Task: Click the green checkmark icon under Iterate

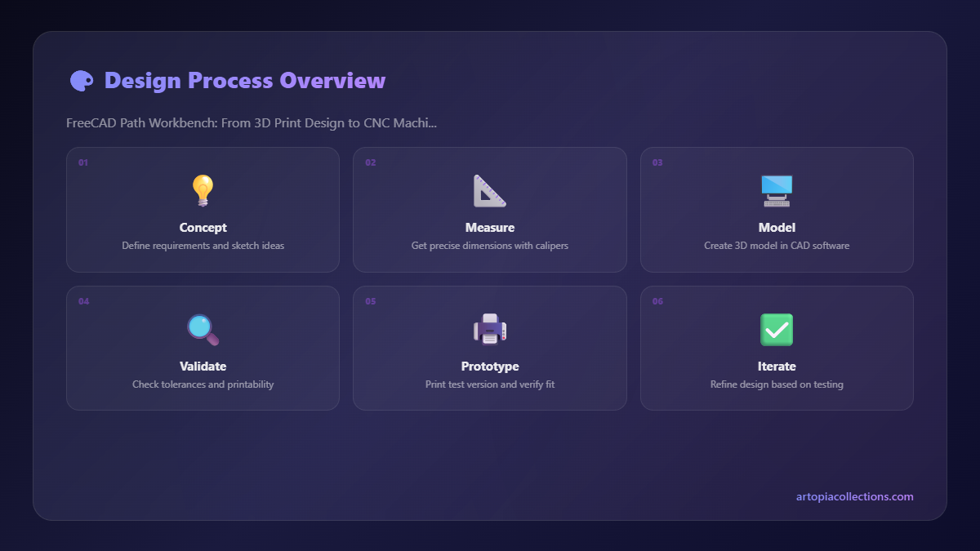Action: click(x=777, y=329)
